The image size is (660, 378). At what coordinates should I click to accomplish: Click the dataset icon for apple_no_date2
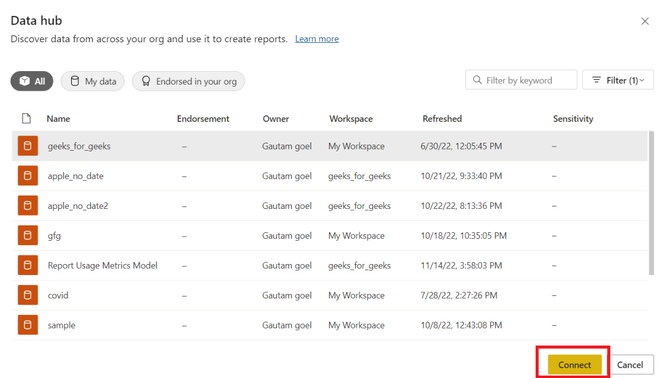pos(28,205)
